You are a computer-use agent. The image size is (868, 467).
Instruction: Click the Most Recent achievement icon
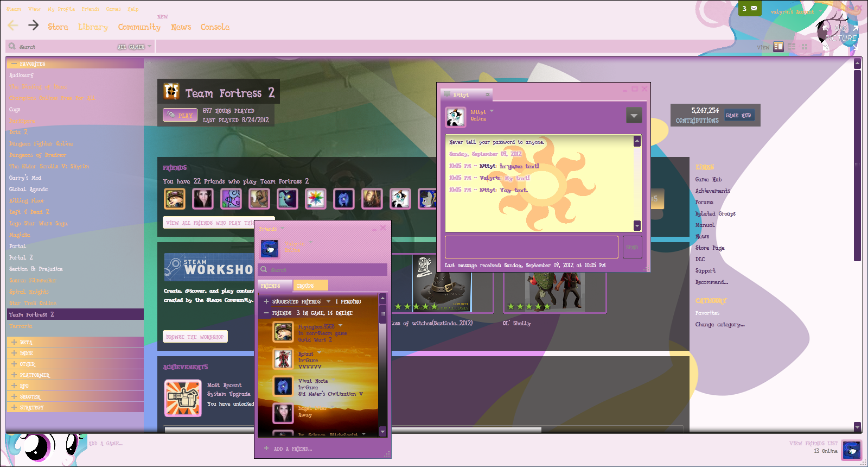pos(183,398)
